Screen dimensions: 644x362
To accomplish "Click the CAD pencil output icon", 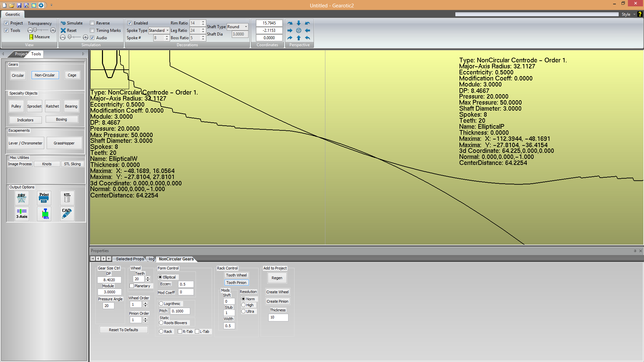I will pyautogui.click(x=67, y=214).
